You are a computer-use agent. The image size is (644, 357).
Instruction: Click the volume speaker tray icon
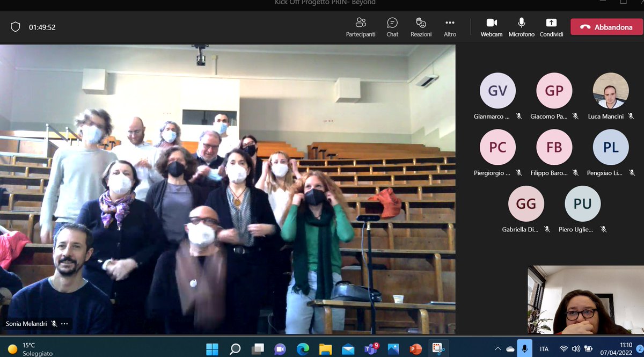576,349
